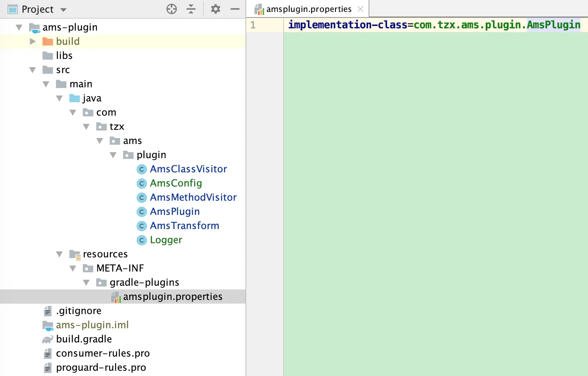Collapse the ams-plugin module node
Screen dimensions: 588x376
point(19,27)
